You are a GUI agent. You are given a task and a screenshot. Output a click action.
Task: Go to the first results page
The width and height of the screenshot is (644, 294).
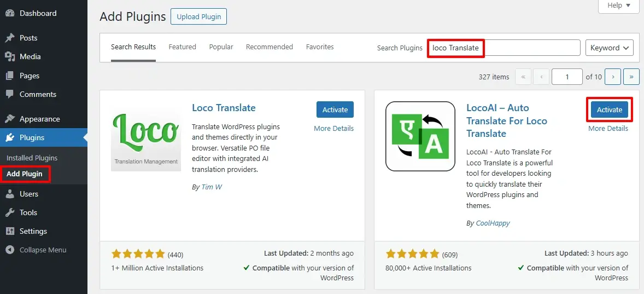523,77
